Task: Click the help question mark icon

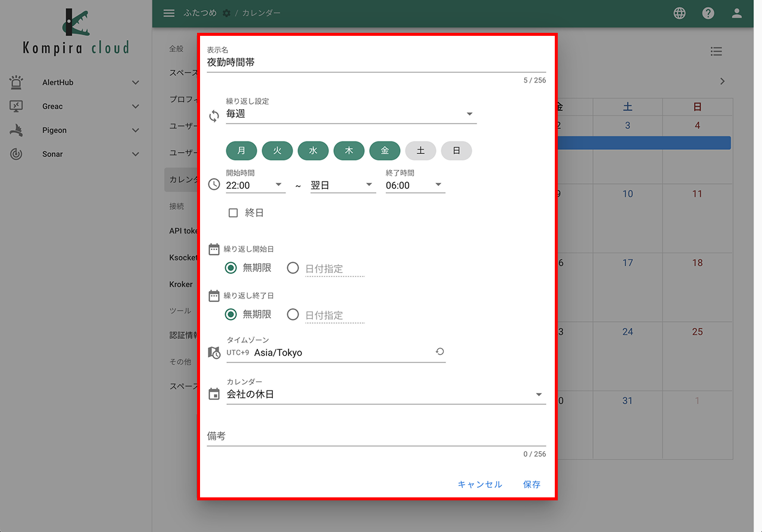Action: point(708,13)
